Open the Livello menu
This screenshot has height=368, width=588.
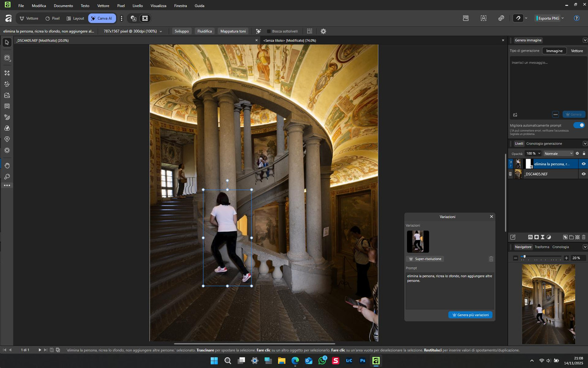(x=137, y=6)
